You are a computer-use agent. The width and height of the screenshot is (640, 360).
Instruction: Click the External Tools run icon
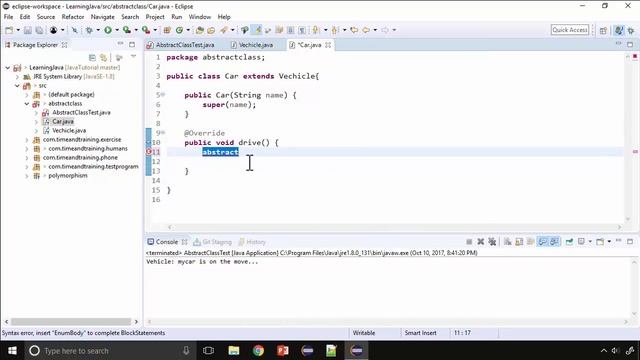(x=146, y=30)
